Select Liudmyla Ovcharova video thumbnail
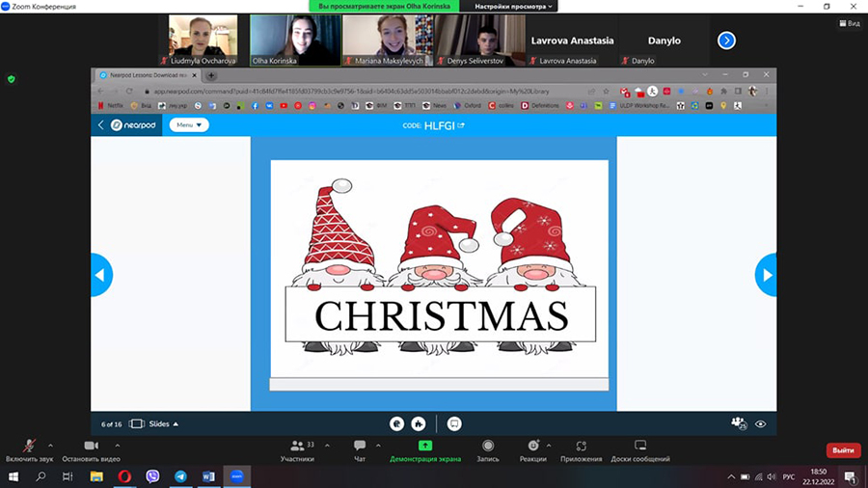This screenshot has width=868, height=488. click(203, 41)
